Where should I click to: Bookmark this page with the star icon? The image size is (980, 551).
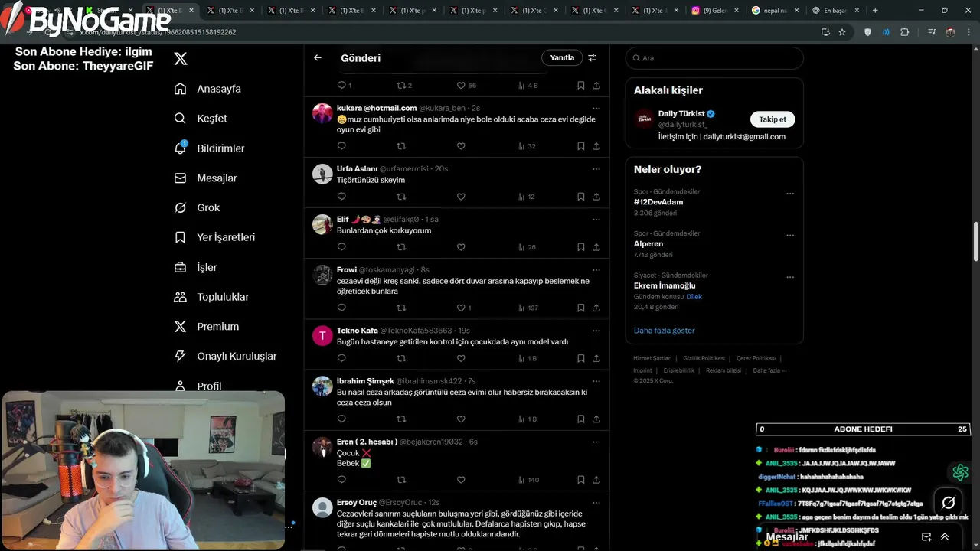(842, 32)
